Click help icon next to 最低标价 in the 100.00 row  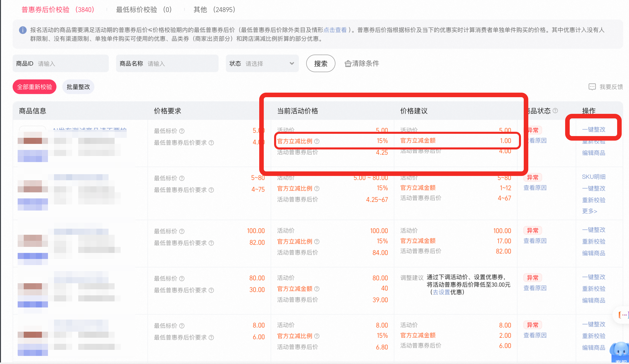(182, 231)
